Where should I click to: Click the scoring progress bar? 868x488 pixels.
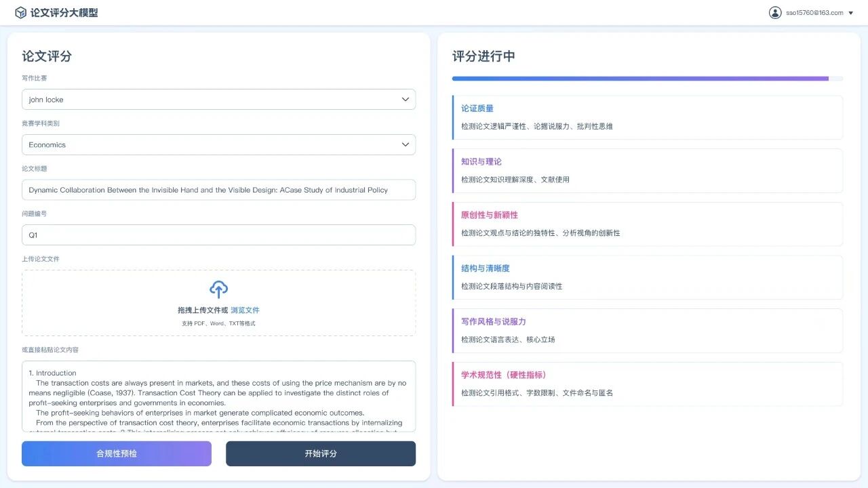coord(647,79)
